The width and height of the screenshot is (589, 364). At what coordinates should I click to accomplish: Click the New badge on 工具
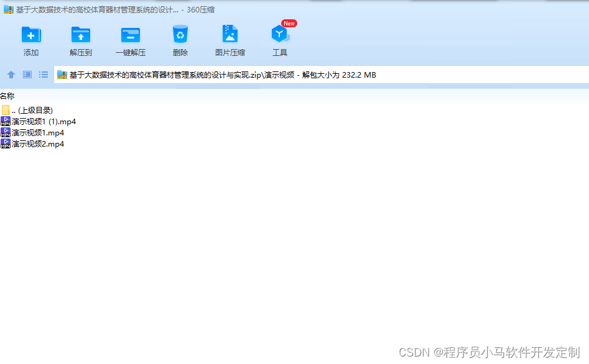(288, 23)
